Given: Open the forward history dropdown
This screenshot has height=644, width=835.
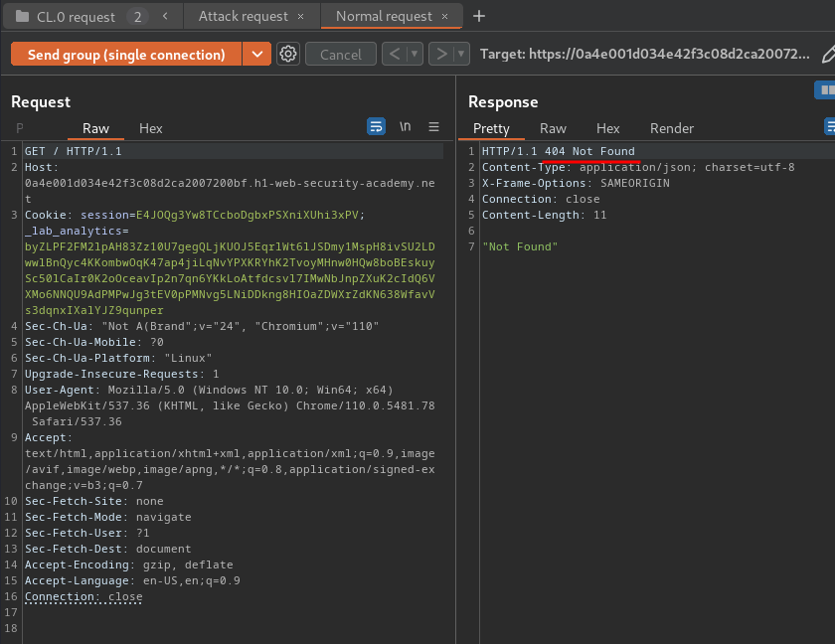Looking at the screenshot, I should [461, 55].
